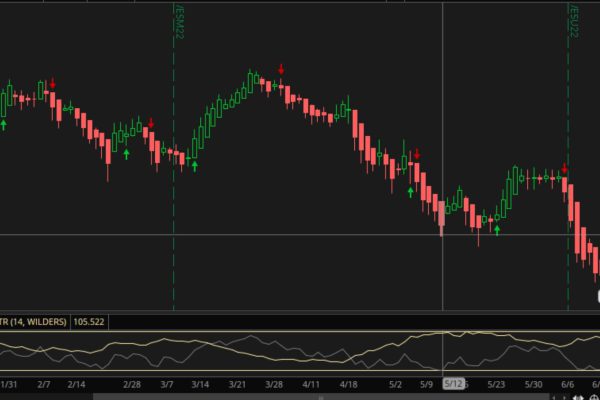Click the horizontal chart scrollbar thumb
This screenshot has width=600, height=400.
click(x=321, y=397)
